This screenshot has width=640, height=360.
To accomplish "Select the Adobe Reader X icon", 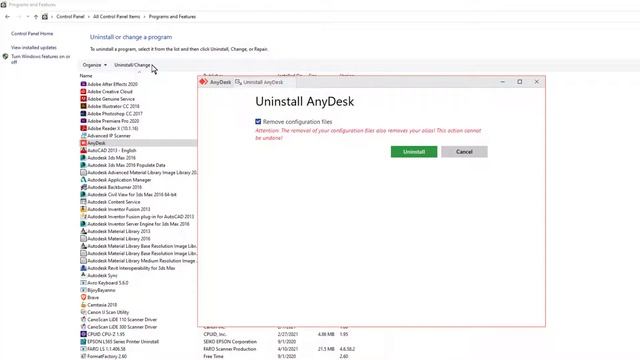I will pos(83,128).
